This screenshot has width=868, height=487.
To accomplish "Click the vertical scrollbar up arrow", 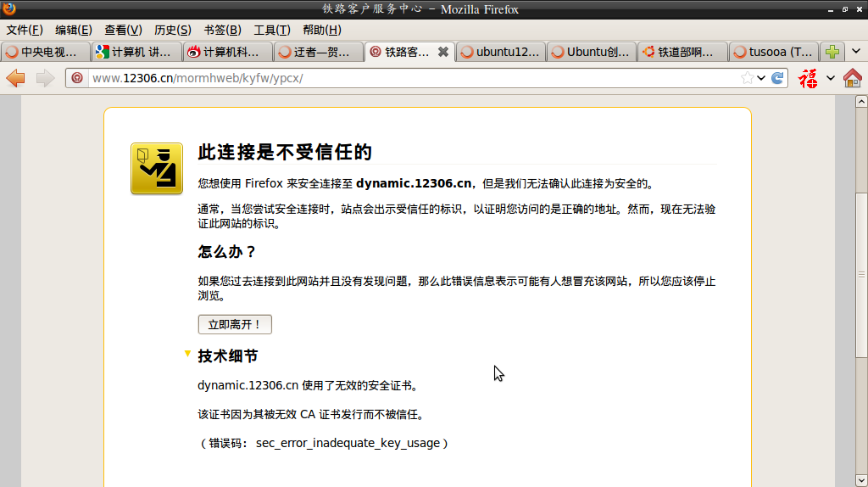I will pyautogui.click(x=861, y=102).
